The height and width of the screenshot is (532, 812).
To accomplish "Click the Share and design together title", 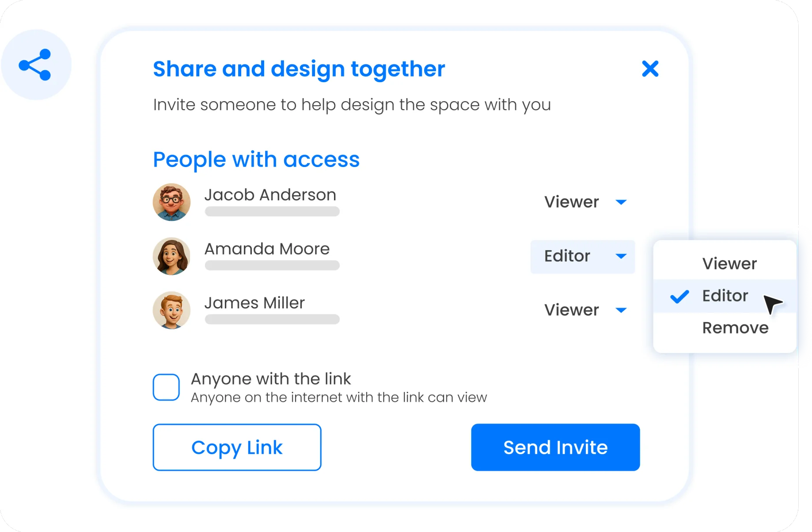I will pos(299,69).
